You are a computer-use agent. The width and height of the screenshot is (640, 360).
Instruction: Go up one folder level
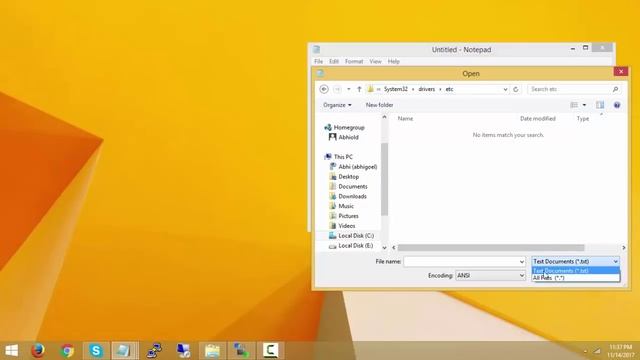(359, 89)
